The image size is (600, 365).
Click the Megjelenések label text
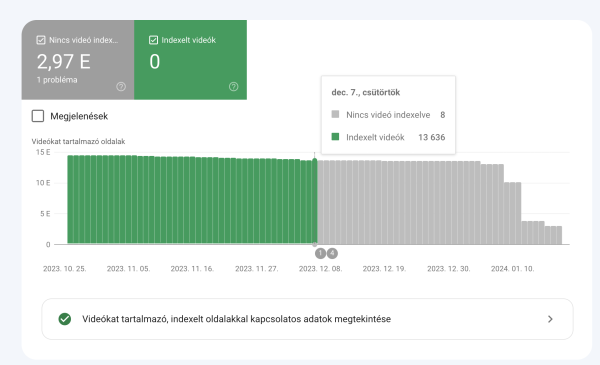click(79, 116)
